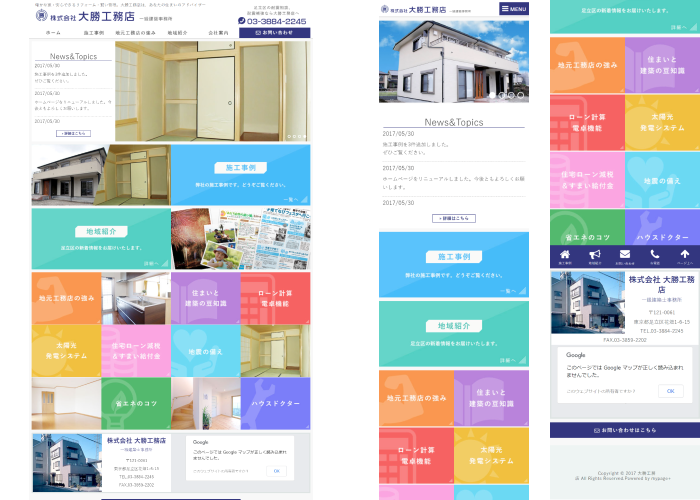Open light-blue 地震の備え tile in desktop grid
Image resolution: width=700 pixels, height=500 pixels.
coord(206,351)
